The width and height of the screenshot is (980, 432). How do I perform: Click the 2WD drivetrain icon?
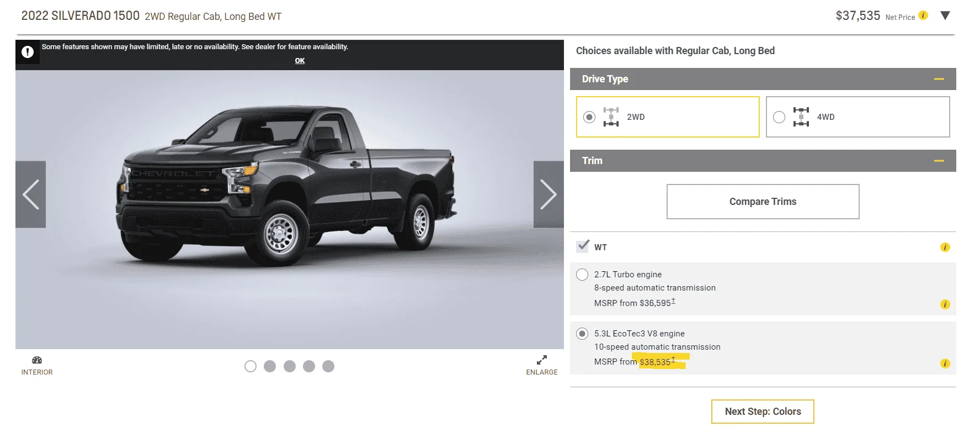(611, 117)
